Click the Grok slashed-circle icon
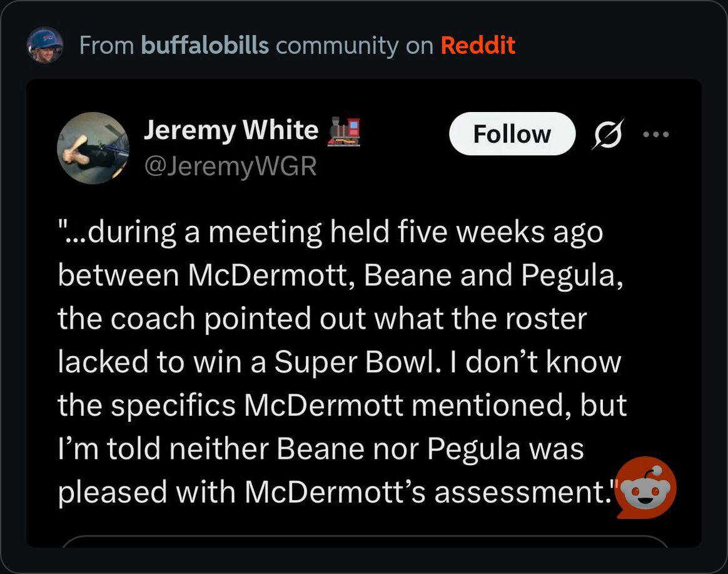The width and height of the screenshot is (728, 574). pos(607,135)
